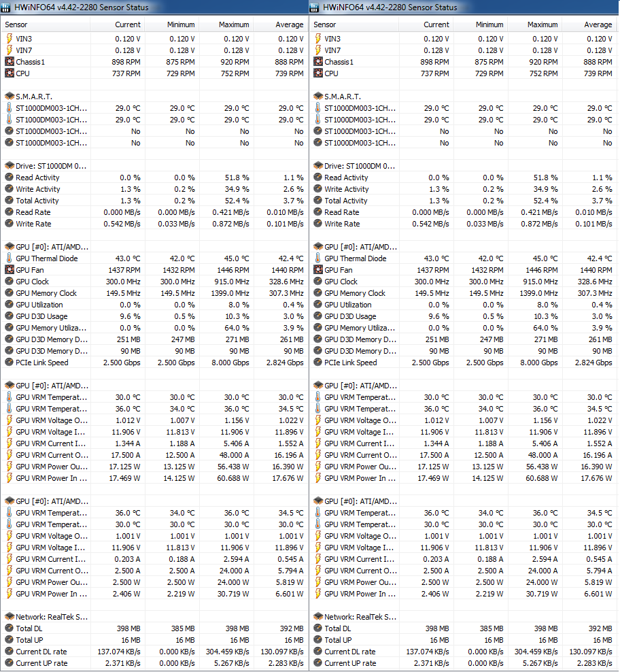Click 752 RPM value in right window
620x672 pixels.
(x=543, y=73)
